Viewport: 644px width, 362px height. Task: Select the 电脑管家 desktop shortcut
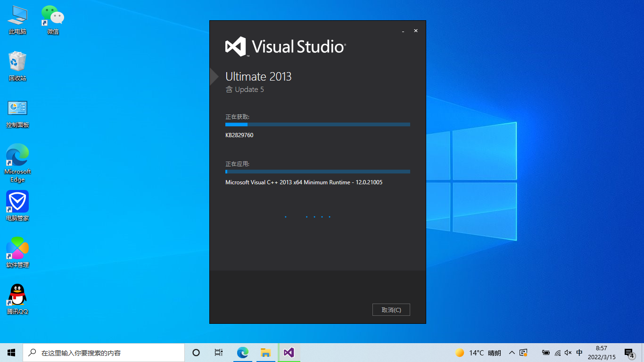click(x=17, y=206)
